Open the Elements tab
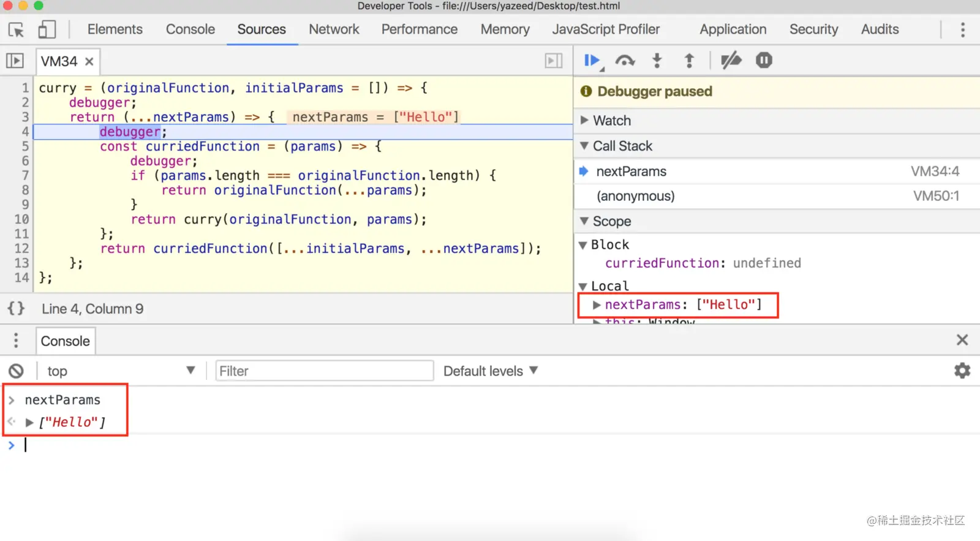The height and width of the screenshot is (541, 980). coord(115,29)
